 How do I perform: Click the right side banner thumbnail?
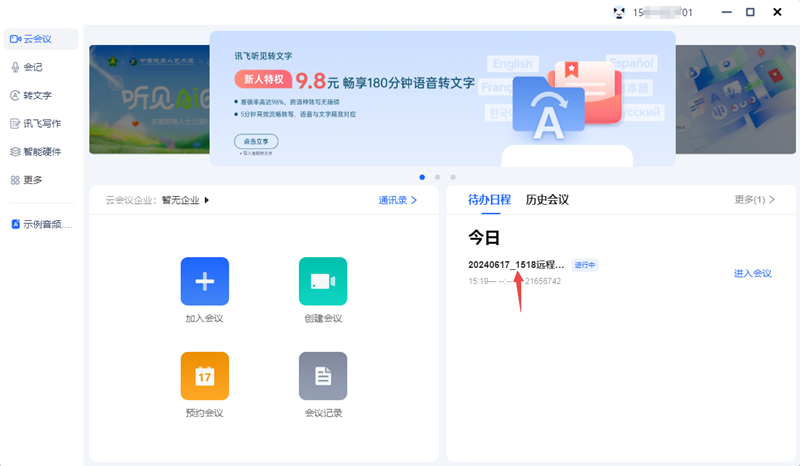[736, 100]
